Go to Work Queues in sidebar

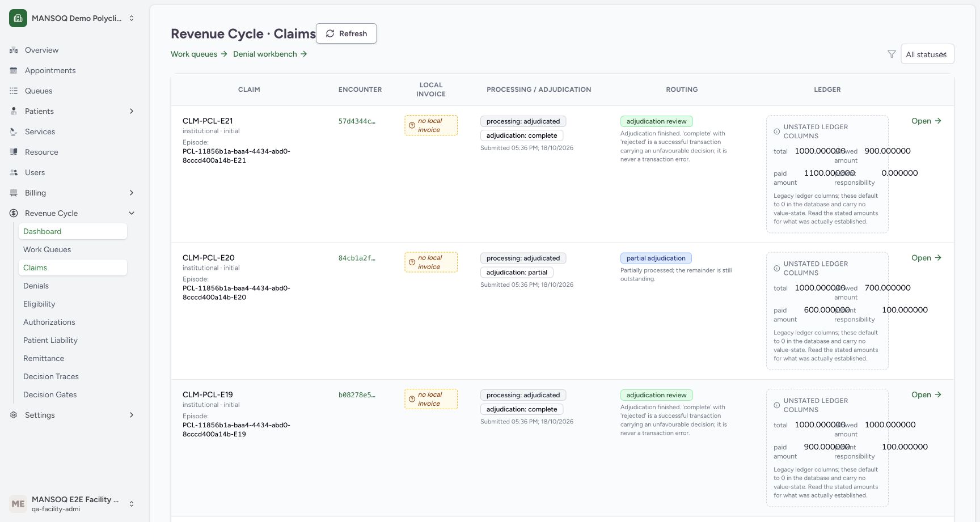pos(73,250)
